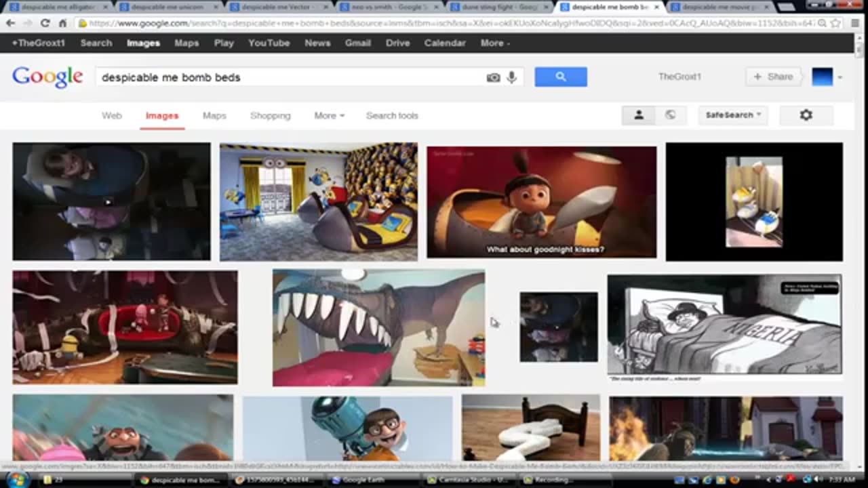Screen dimensions: 868x488
Task: Open Play link in black bar
Action: point(224,43)
